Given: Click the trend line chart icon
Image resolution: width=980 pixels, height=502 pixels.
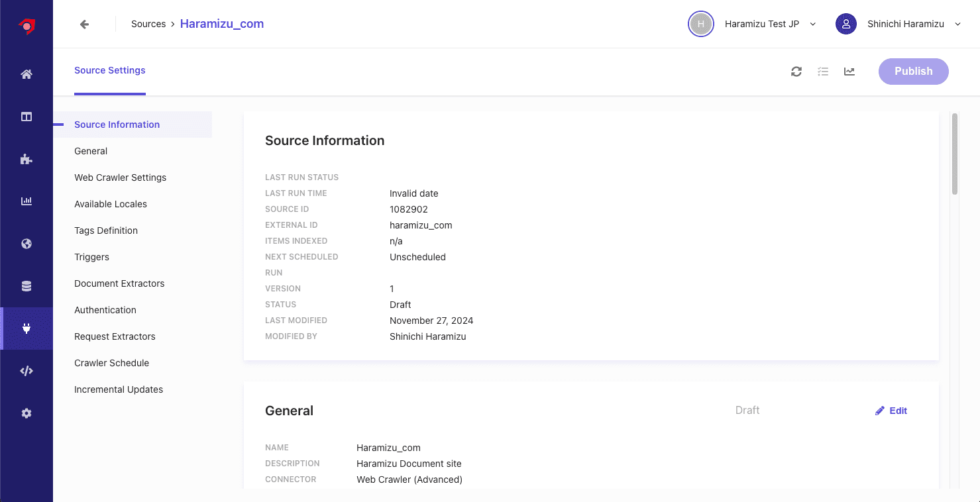Looking at the screenshot, I should click(849, 72).
